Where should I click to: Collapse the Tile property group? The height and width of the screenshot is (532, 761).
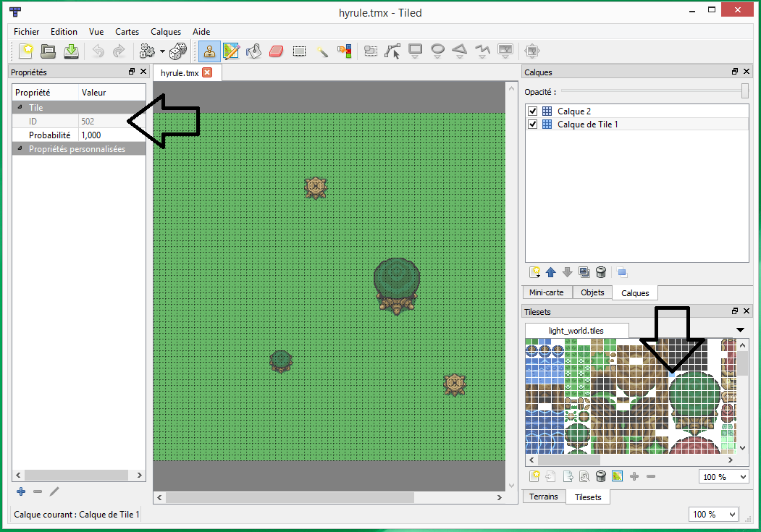pyautogui.click(x=20, y=107)
